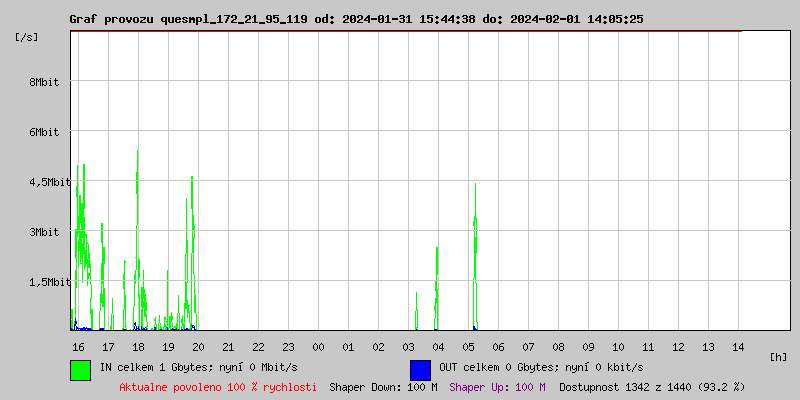Click hour 14 on the time axis
The height and width of the screenshot is (400, 800).
click(738, 346)
